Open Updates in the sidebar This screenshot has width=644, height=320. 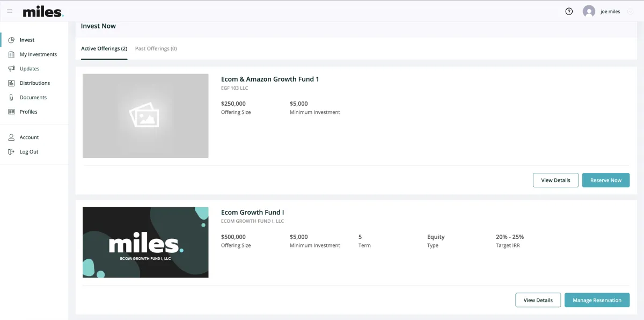tap(30, 69)
